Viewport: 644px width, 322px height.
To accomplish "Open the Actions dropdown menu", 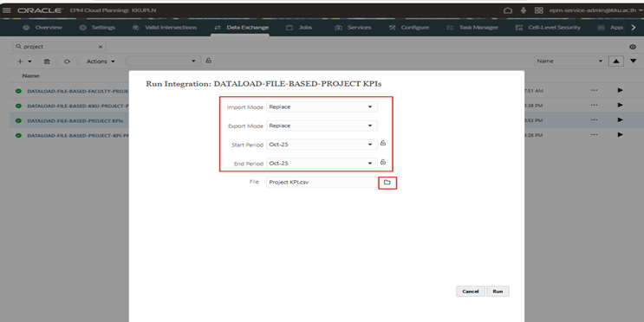I will (x=101, y=61).
